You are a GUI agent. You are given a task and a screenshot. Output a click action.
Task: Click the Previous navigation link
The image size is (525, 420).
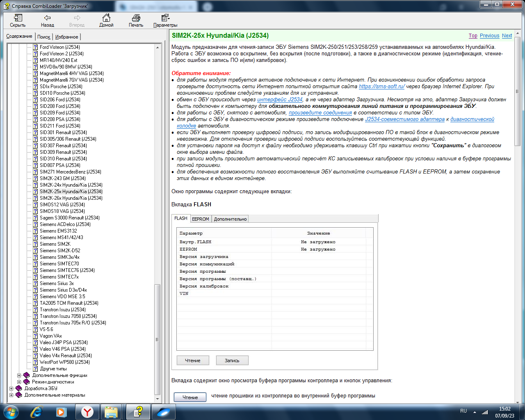[489, 36]
